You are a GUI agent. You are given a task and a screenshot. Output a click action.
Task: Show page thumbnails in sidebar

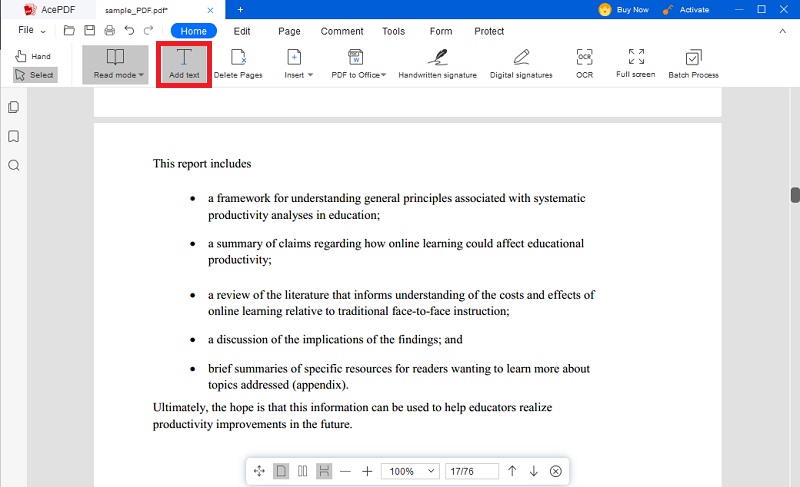(x=14, y=107)
